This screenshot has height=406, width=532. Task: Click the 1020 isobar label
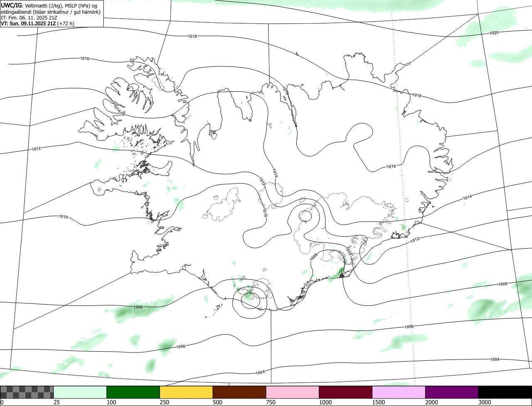[x=494, y=32]
